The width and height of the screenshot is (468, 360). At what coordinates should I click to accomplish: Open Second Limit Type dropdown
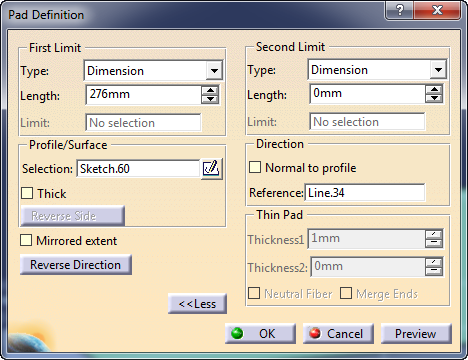(438, 70)
